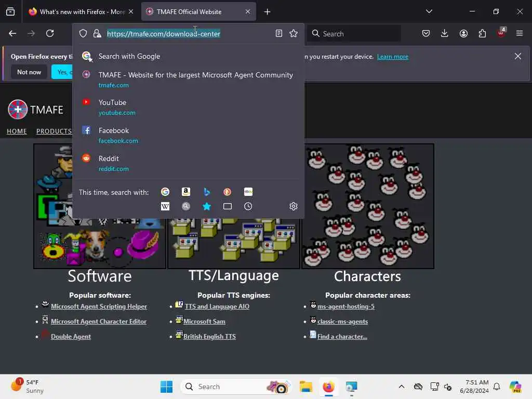Click the tracking protection shield icon
532x399 pixels.
coord(83,33)
